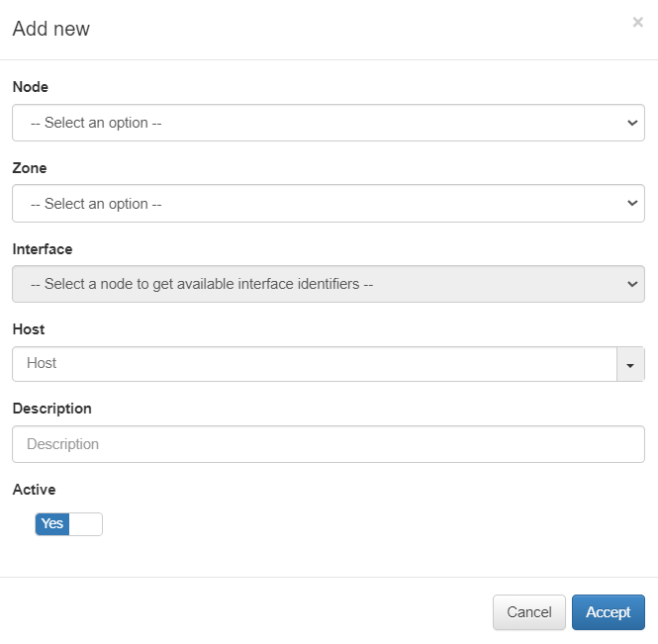Open the Node select dropdown
The height and width of the screenshot is (644, 658).
tap(317, 123)
